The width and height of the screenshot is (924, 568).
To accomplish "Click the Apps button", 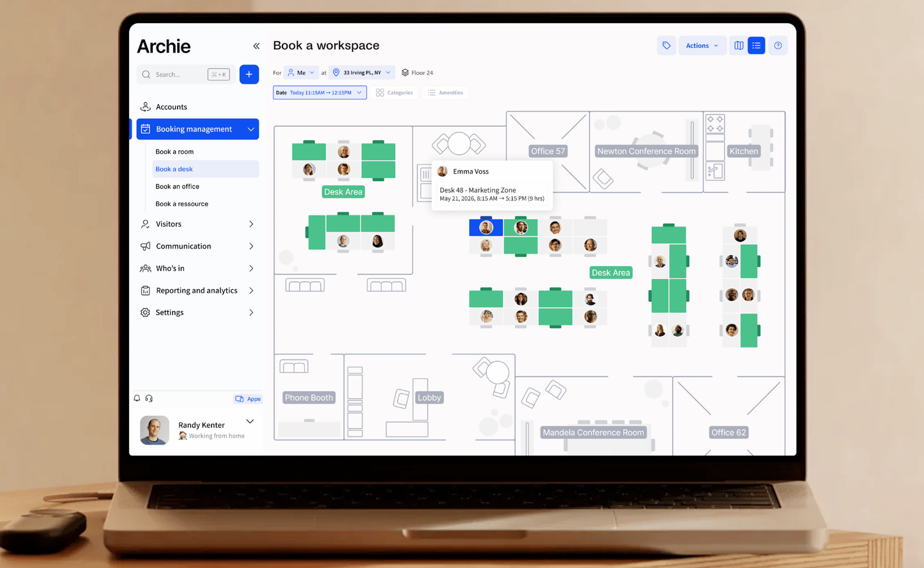I will tap(248, 399).
